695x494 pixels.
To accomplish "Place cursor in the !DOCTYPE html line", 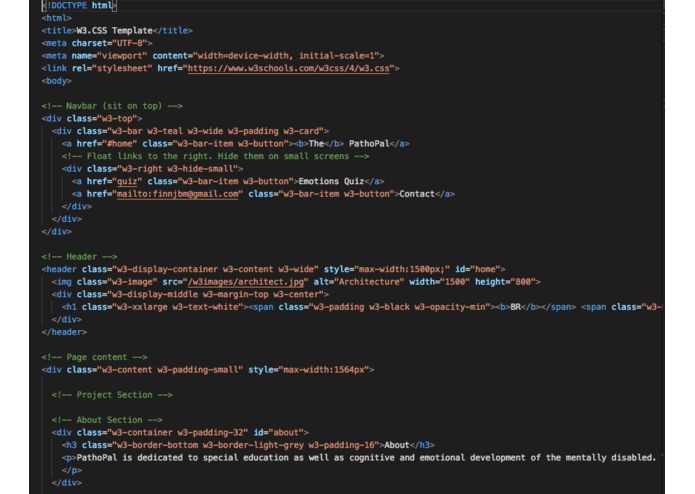I will 79,6.
